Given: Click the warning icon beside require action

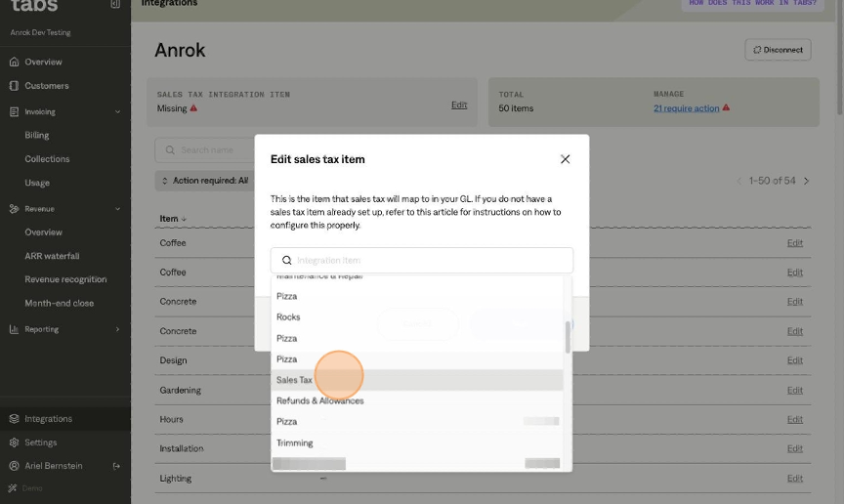Looking at the screenshot, I should 726,107.
